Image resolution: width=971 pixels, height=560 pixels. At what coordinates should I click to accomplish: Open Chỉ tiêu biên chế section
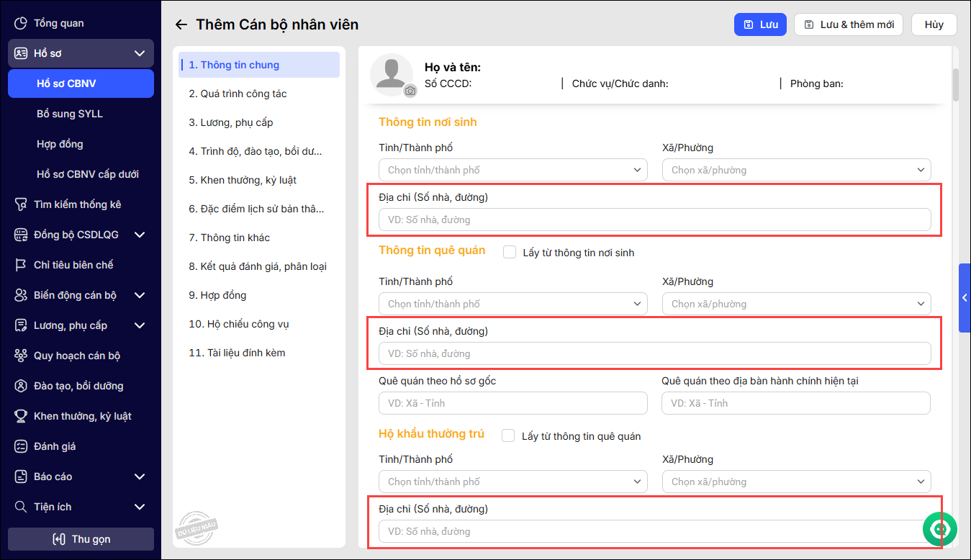pos(73,265)
